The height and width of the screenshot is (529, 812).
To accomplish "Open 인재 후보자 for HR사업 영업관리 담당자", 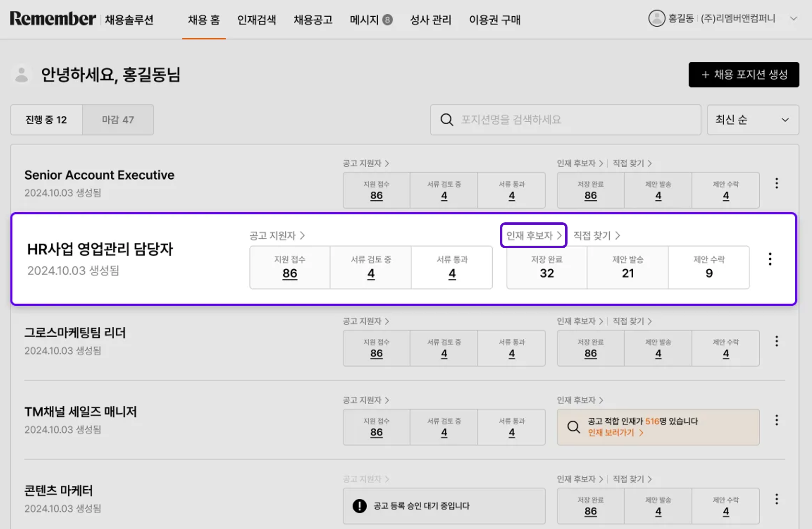I will click(534, 235).
